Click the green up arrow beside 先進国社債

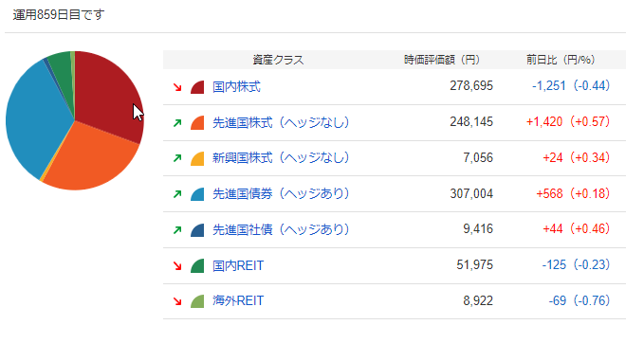tap(177, 229)
